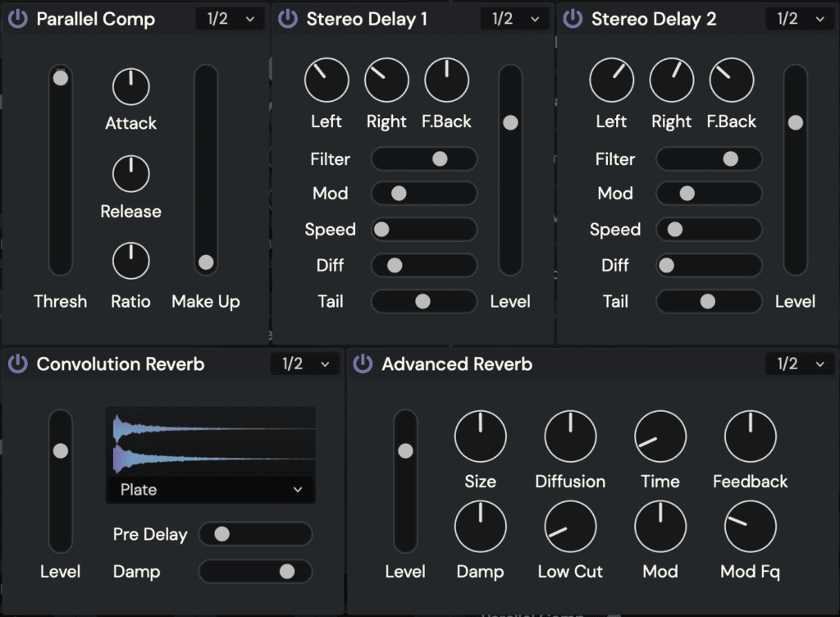
Task: Click the Make Up label
Action: [x=206, y=302]
